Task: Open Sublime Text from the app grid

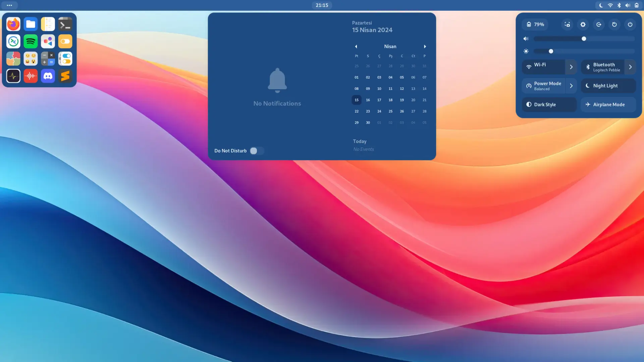Action: click(x=65, y=76)
